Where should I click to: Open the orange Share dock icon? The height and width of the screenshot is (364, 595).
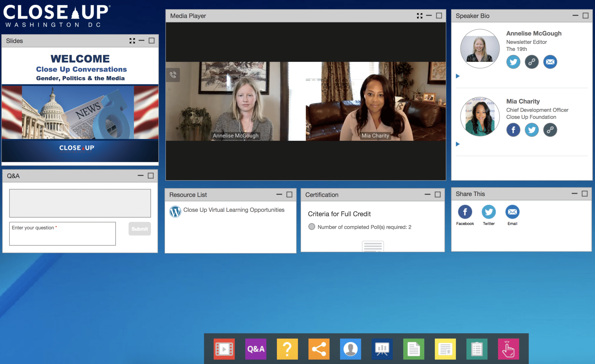pos(319,349)
